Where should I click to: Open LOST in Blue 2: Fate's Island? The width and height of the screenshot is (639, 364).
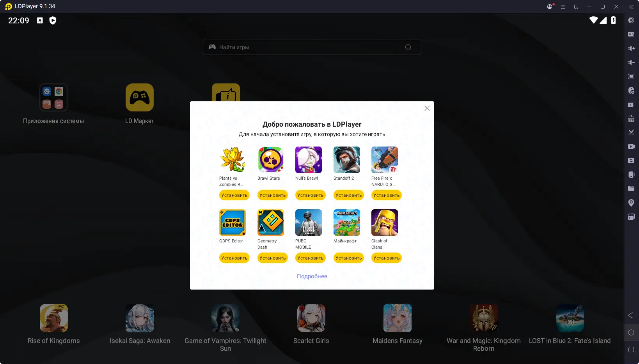(x=570, y=318)
